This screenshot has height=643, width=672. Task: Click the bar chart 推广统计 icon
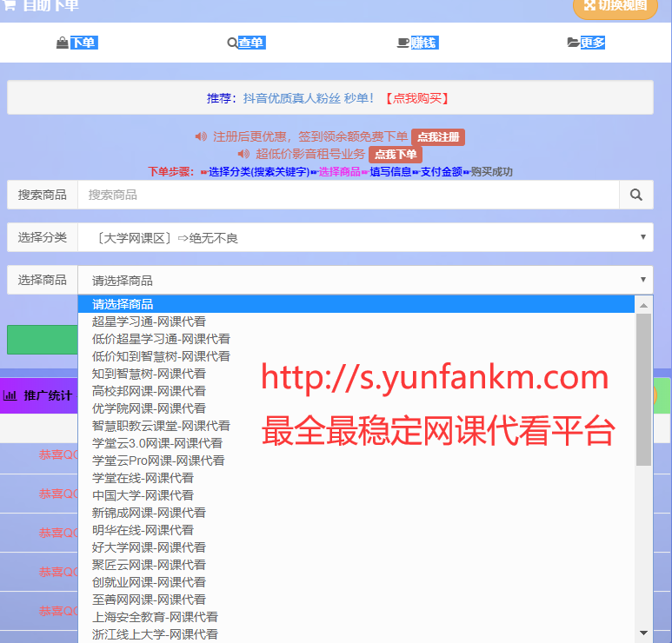[10, 395]
